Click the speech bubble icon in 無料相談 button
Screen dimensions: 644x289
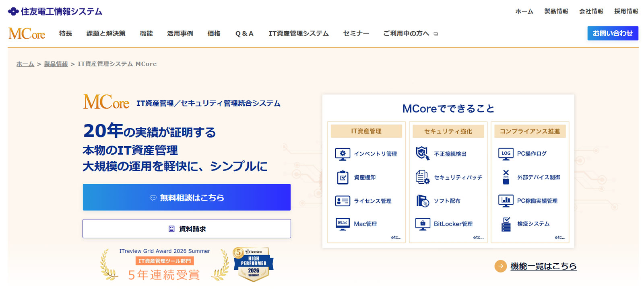pyautogui.click(x=153, y=198)
